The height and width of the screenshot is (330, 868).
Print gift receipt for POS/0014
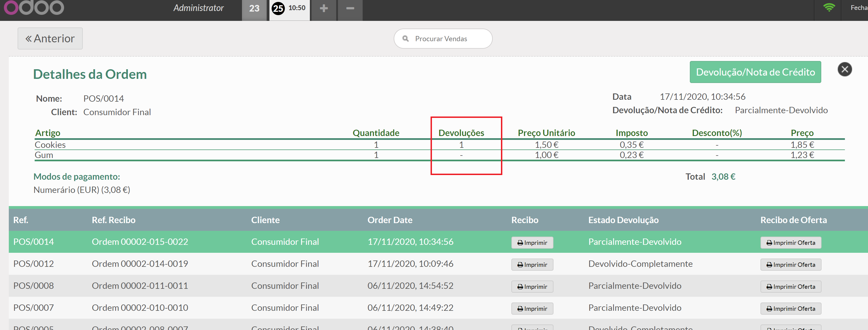[x=790, y=242]
